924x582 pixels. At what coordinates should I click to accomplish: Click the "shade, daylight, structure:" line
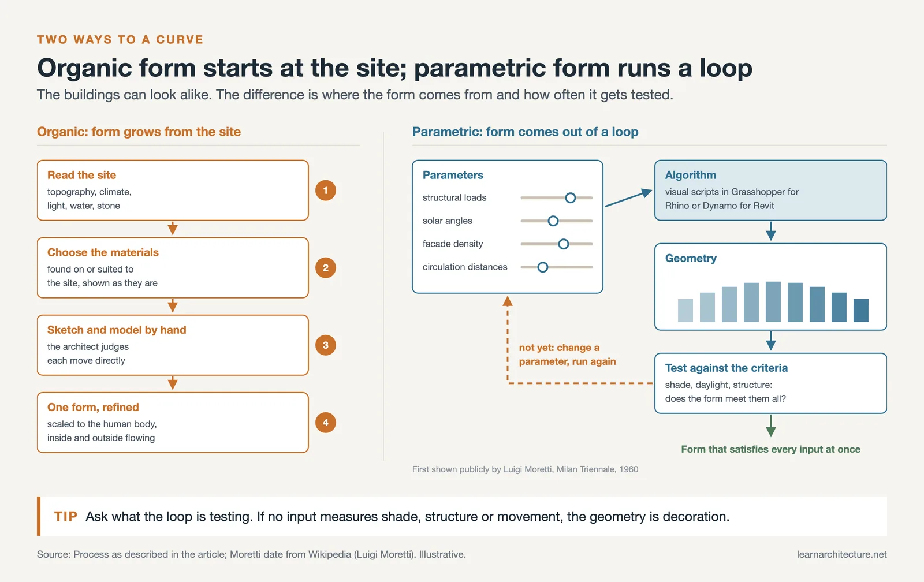tap(718, 385)
